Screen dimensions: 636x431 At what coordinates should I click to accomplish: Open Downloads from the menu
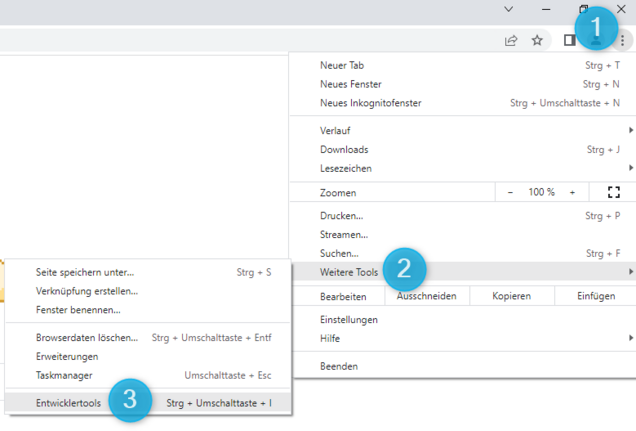(x=462, y=150)
